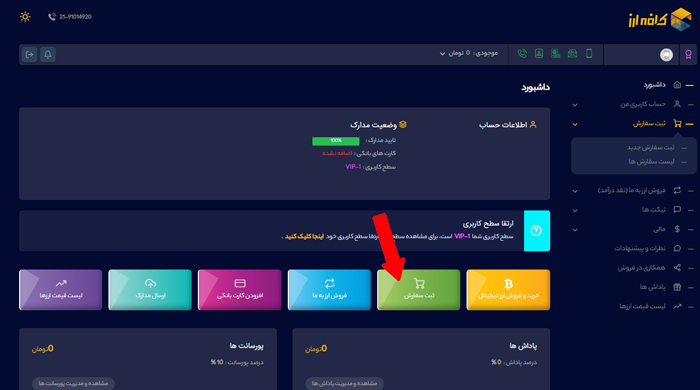Open تیکت ها in sidebar
The image size is (700, 390).
pos(654,209)
